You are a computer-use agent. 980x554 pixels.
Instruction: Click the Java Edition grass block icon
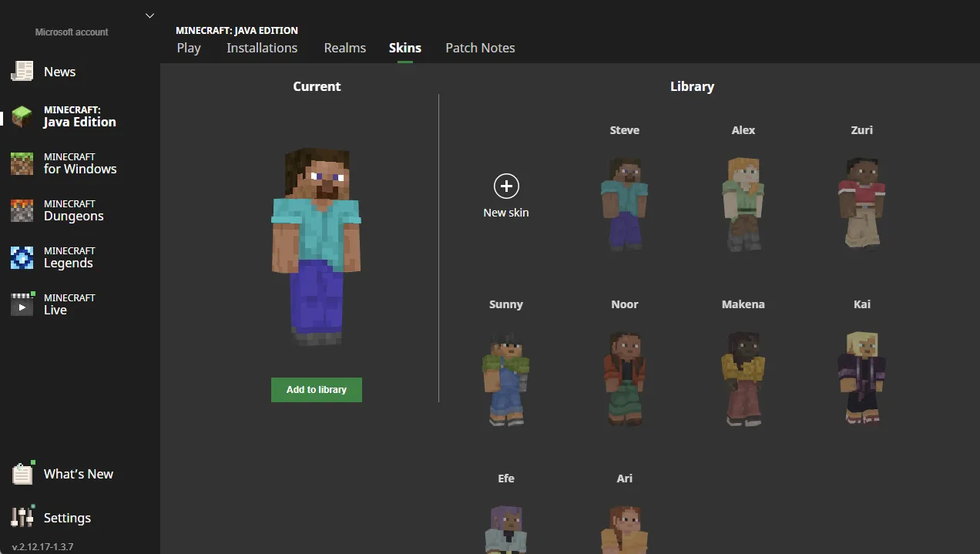(22, 117)
